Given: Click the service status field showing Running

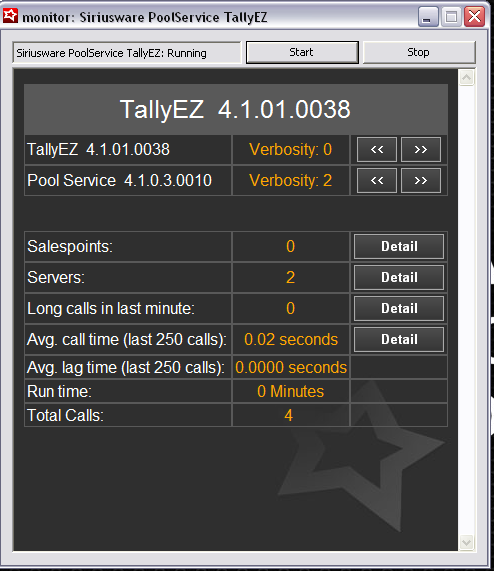Looking at the screenshot, I should (127, 53).
